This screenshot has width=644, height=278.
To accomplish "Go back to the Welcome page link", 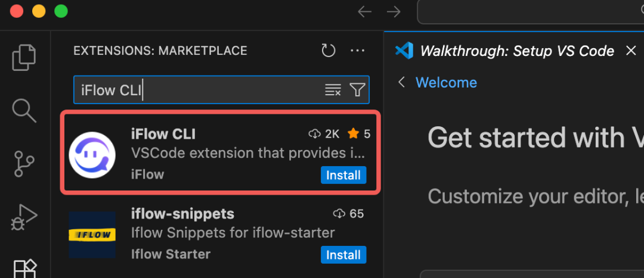I will tap(445, 82).
